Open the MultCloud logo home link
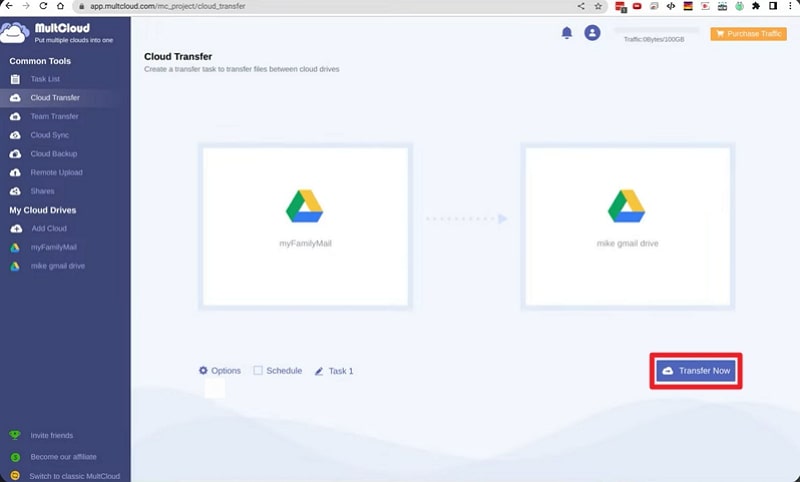Image resolution: width=800 pixels, height=482 pixels. (57, 32)
